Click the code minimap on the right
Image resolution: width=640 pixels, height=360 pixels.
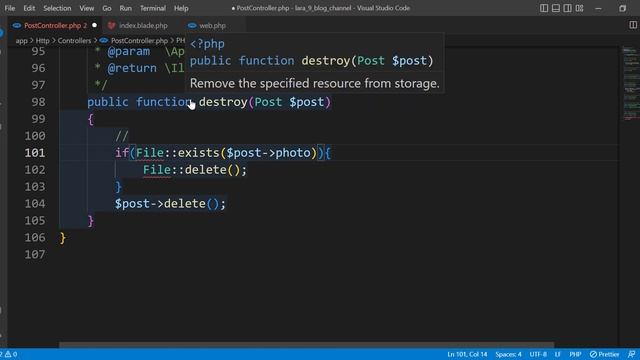[630, 84]
